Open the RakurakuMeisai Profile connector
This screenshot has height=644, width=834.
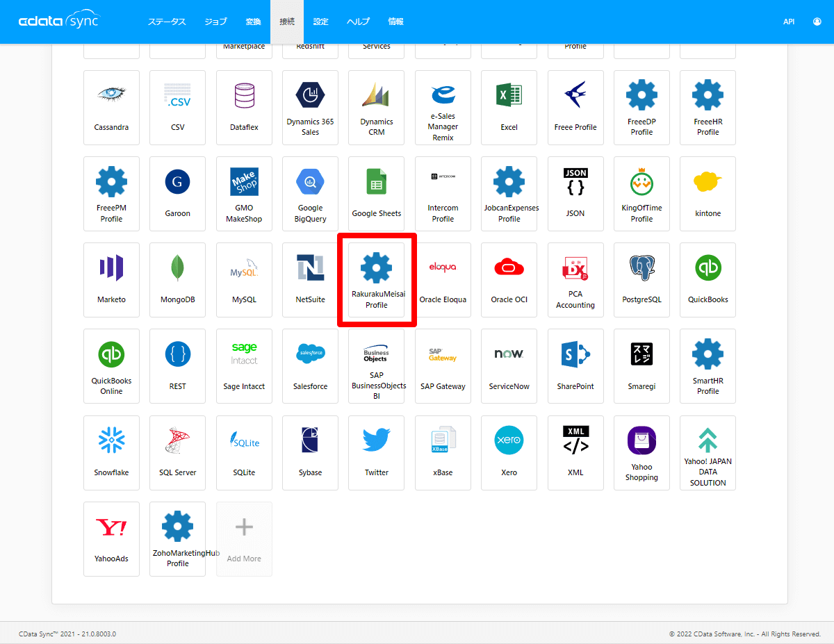click(377, 280)
